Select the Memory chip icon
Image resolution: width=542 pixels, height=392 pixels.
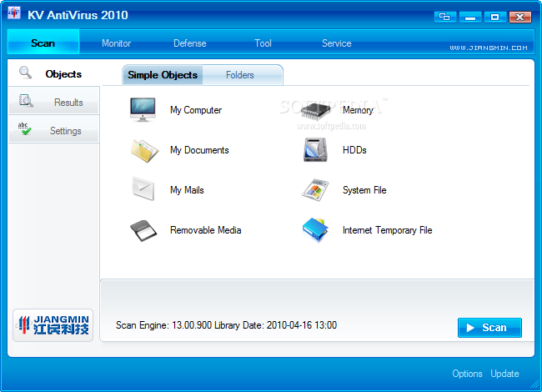(315, 111)
